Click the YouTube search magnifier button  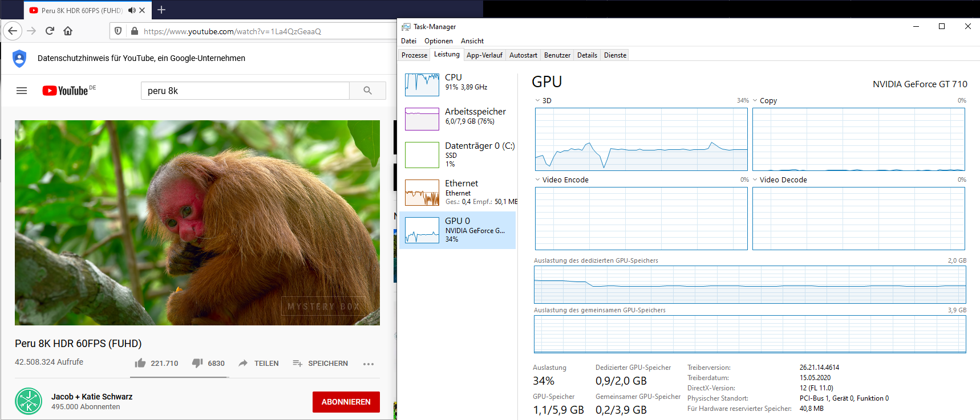(367, 91)
